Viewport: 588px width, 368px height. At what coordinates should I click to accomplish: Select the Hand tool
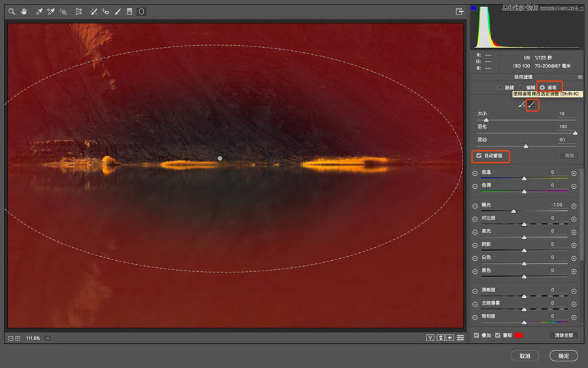pos(24,12)
